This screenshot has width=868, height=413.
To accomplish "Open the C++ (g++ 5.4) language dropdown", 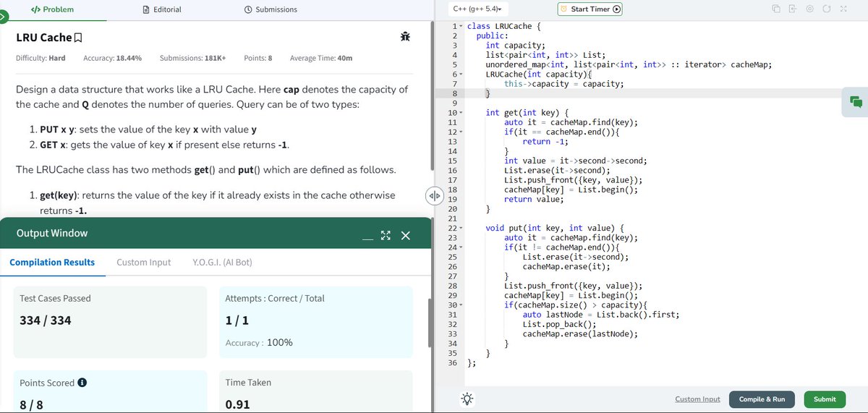I will pyautogui.click(x=478, y=9).
